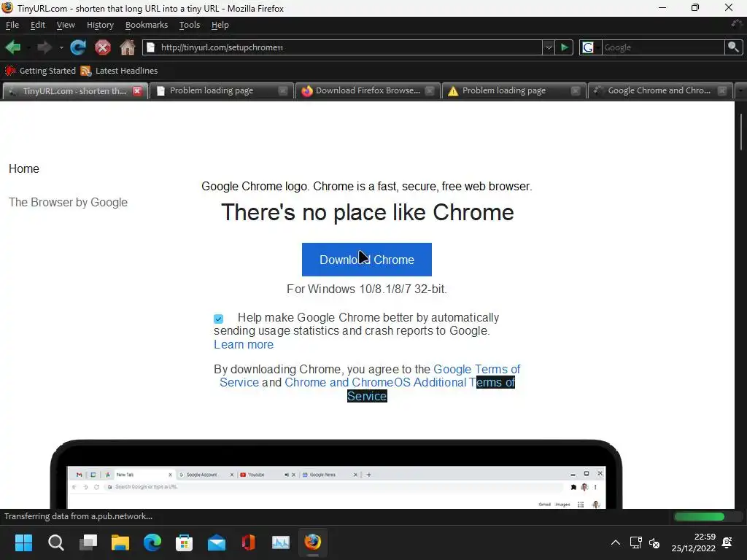Click the laptop Chrome preview image
747x560 pixels.
pos(336,474)
